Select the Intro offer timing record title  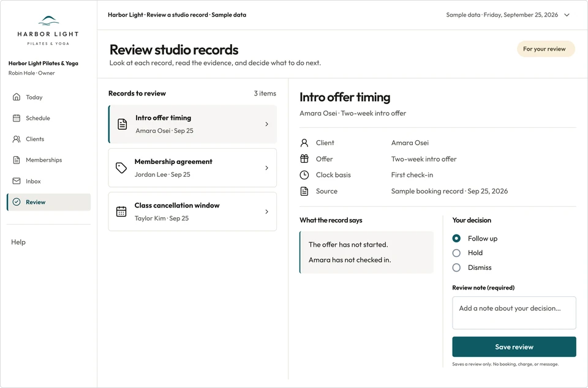click(x=164, y=118)
